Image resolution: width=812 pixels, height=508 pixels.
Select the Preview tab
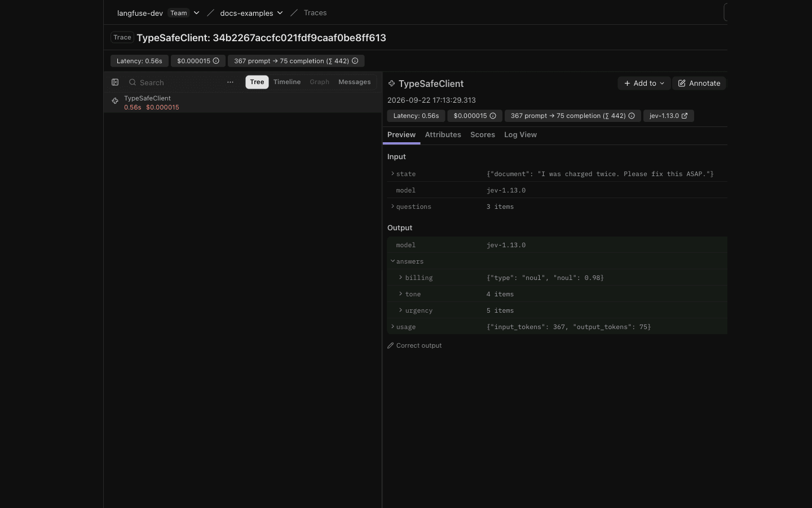pos(401,135)
